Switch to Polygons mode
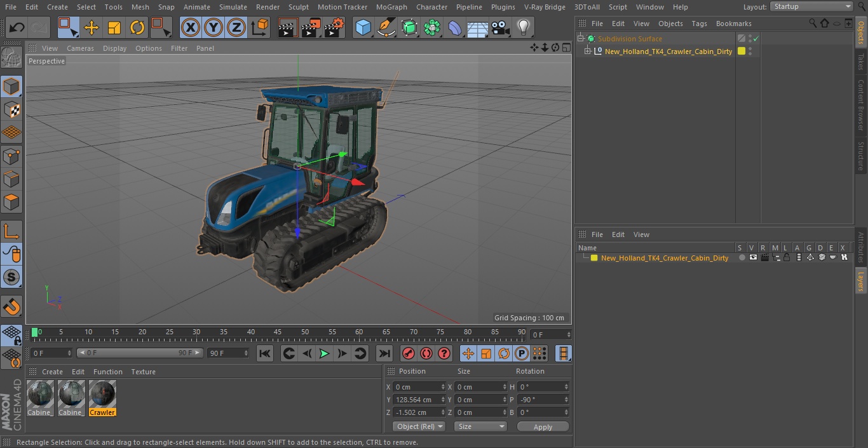Image resolution: width=868 pixels, height=448 pixels. tap(11, 202)
